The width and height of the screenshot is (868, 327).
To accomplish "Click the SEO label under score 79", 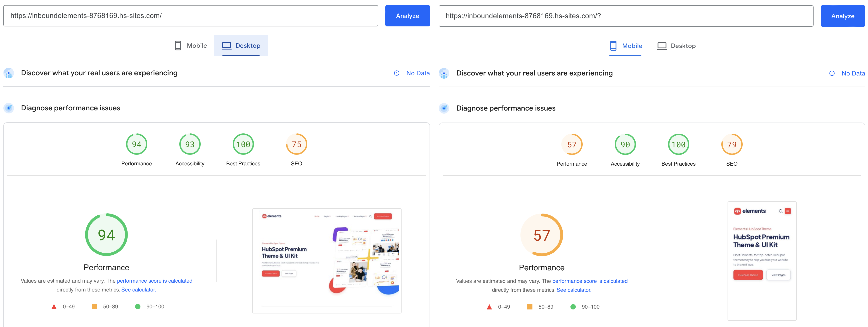I will (x=732, y=164).
